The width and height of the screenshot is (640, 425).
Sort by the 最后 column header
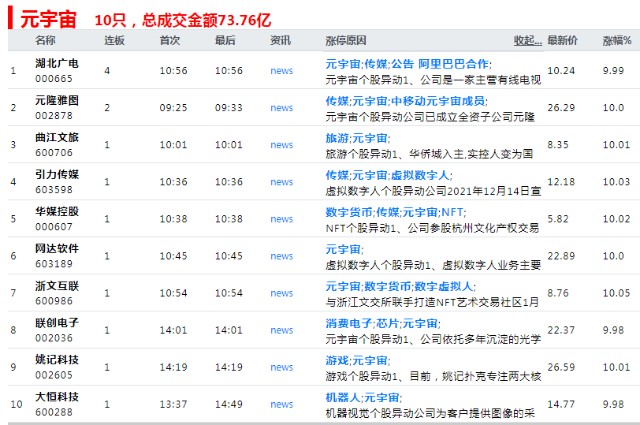point(225,40)
